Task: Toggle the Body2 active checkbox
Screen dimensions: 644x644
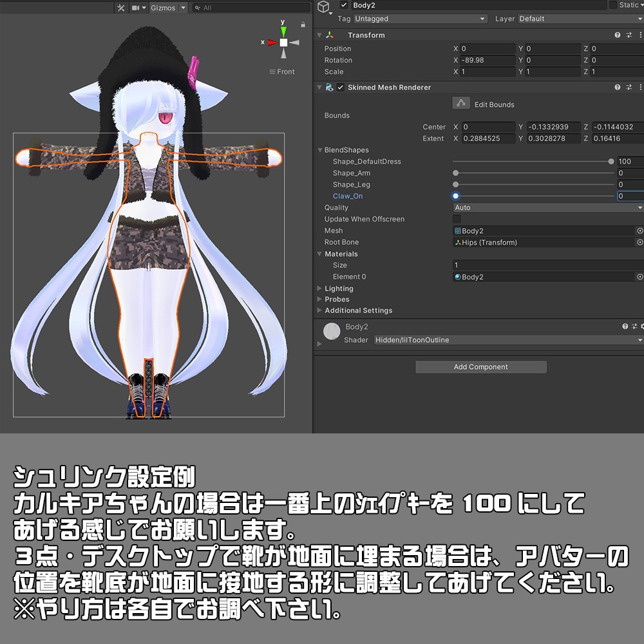Action: pyautogui.click(x=344, y=5)
